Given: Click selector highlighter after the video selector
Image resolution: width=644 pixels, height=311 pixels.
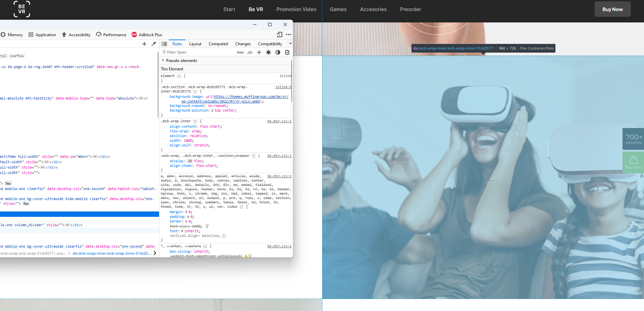Looking at the screenshot, I should [x=241, y=207].
